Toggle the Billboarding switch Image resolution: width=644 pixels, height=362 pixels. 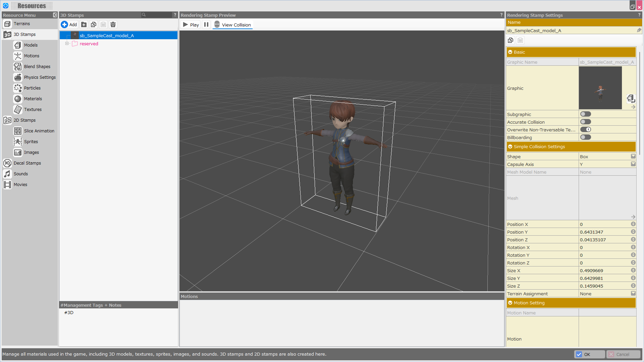tap(586, 137)
